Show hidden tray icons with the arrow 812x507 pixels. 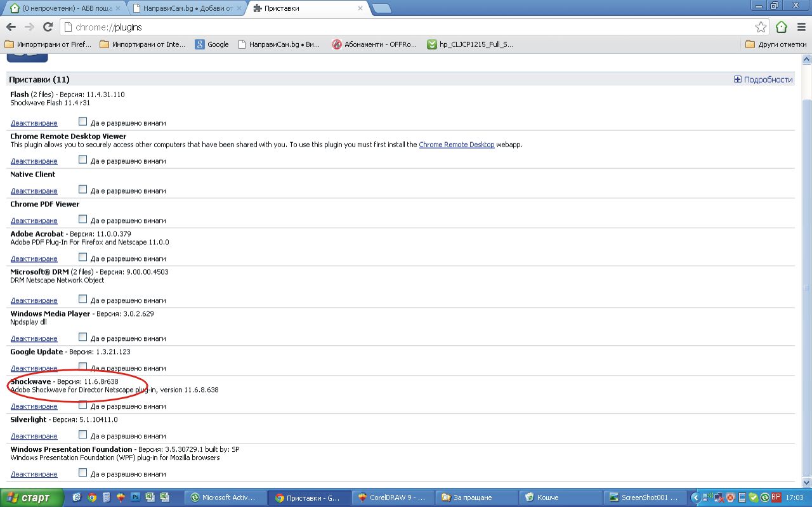point(696,498)
